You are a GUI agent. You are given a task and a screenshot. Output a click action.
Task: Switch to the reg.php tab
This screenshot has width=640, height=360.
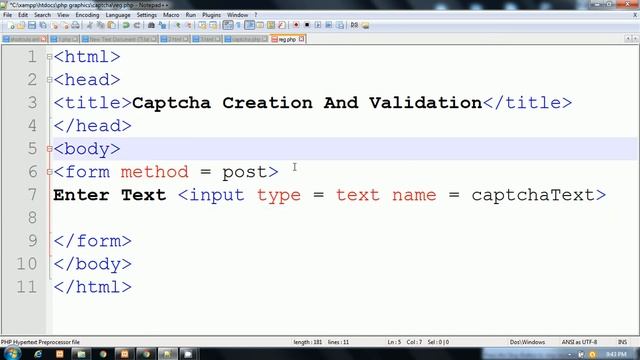coord(287,39)
